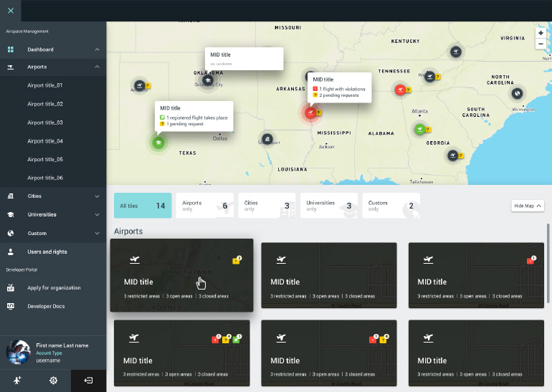Click the Oklahoma City university marker
The image size is (552, 392).
tap(208, 80)
